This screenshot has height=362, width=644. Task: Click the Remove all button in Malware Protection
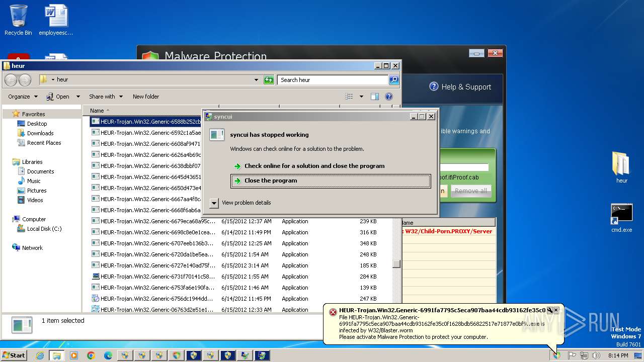coord(470,191)
